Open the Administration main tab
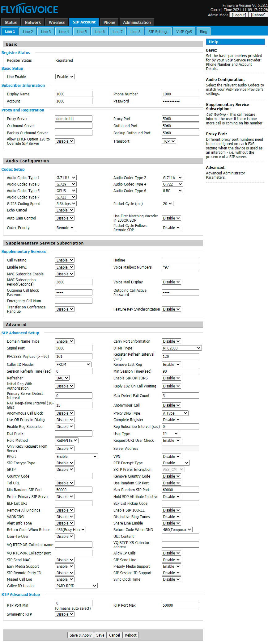This screenshot has width=268, height=644. pos(137,22)
